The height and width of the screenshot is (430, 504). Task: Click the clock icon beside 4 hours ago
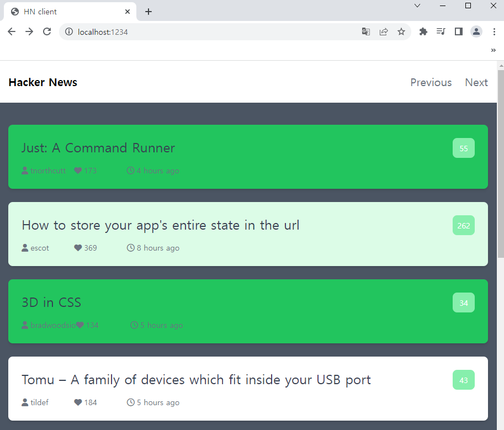coord(130,171)
